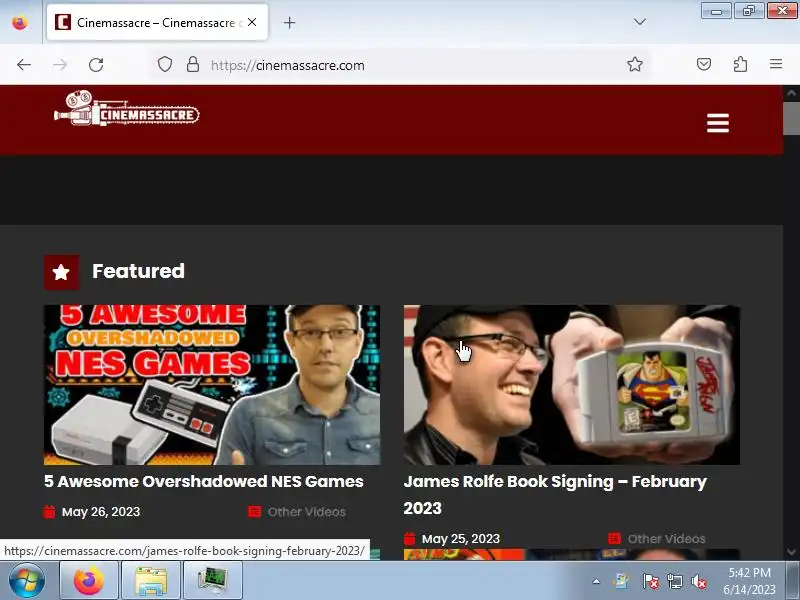Click the browser Back arrow
Viewport: 800px width, 600px height.
point(23,65)
